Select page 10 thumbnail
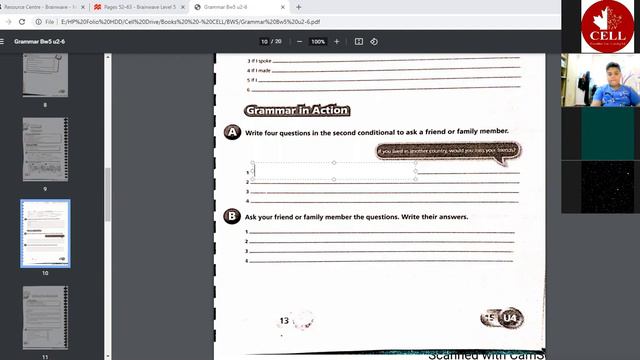Image resolution: width=640 pixels, height=360 pixels. coord(45,233)
